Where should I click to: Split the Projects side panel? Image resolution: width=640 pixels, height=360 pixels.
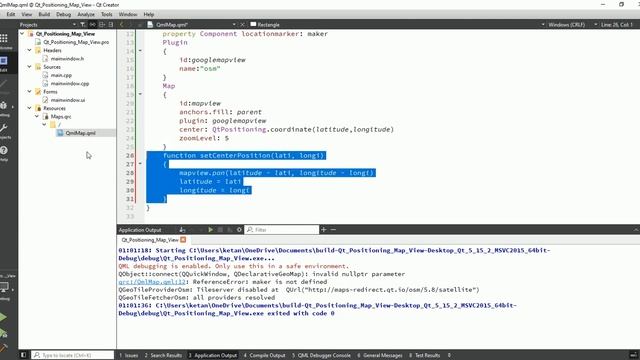(102, 24)
